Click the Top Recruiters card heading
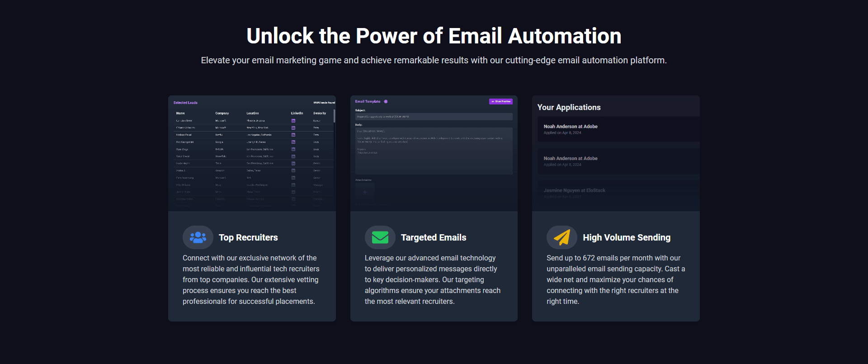 pyautogui.click(x=248, y=237)
